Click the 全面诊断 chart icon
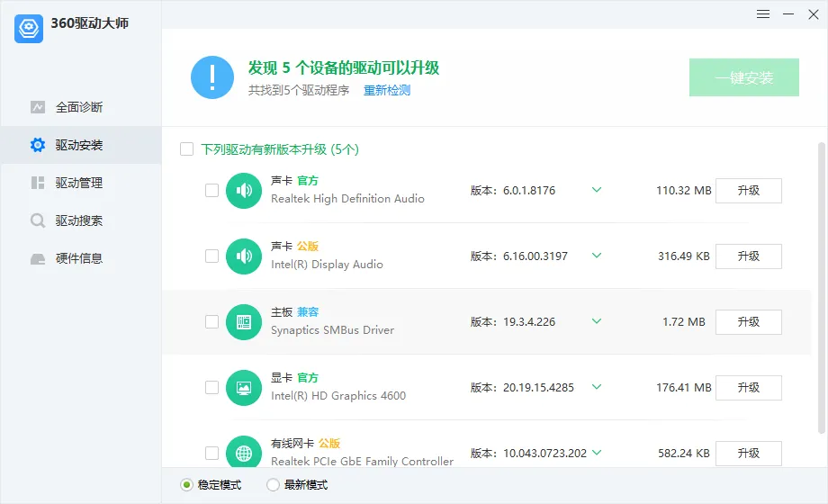Screen dimensions: 828x504 pyautogui.click(x=38, y=107)
